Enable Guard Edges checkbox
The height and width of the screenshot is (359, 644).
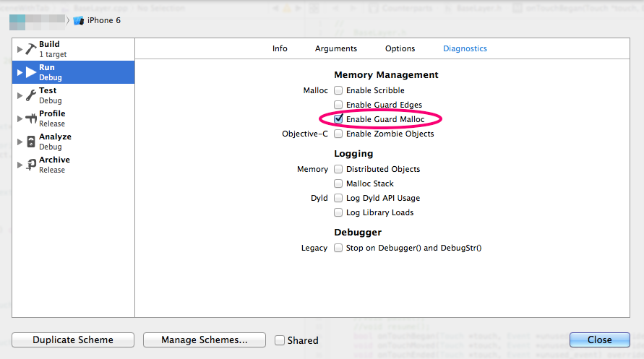point(338,105)
